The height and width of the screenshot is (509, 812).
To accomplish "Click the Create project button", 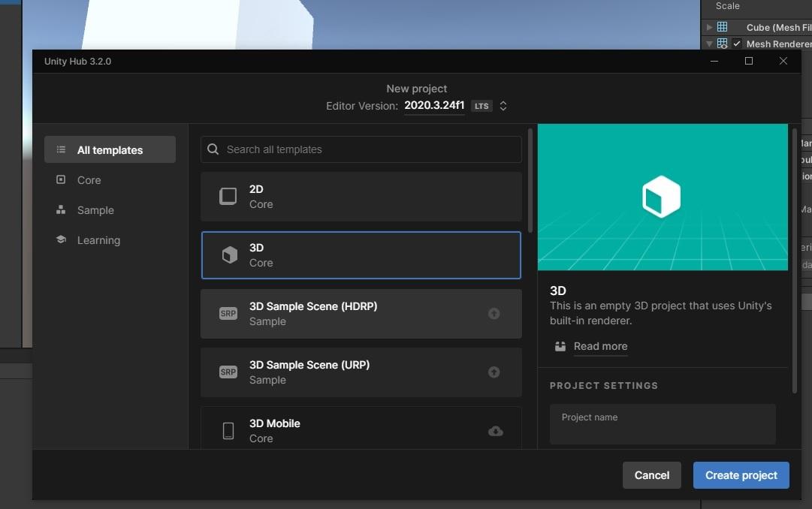I will (741, 474).
